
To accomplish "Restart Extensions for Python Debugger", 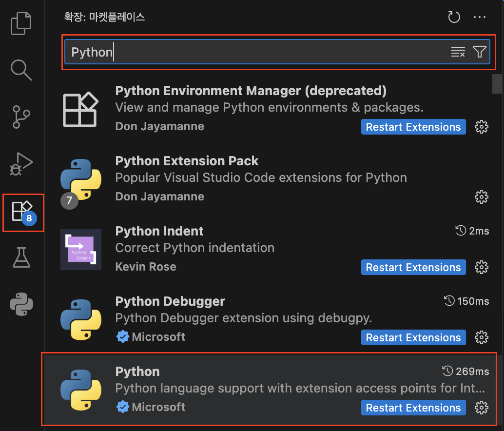I will pyautogui.click(x=413, y=337).
